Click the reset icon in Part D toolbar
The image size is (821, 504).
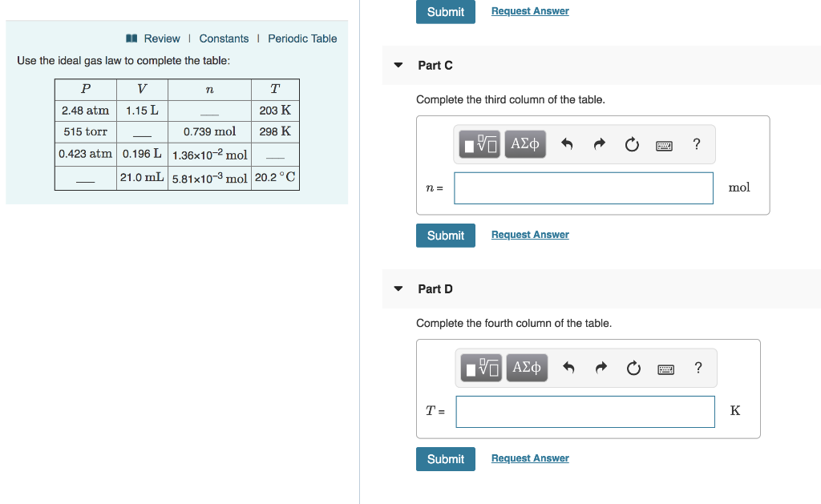tap(633, 368)
